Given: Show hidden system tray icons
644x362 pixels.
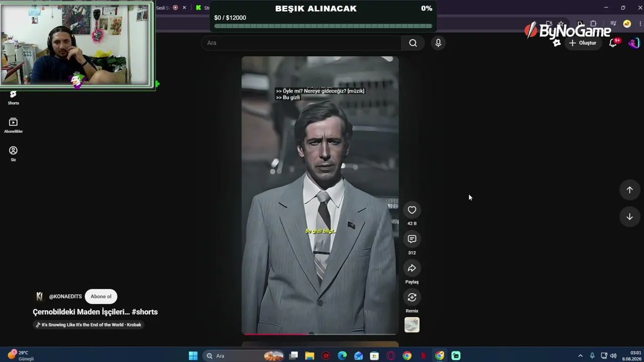Looking at the screenshot, I should [x=580, y=356].
